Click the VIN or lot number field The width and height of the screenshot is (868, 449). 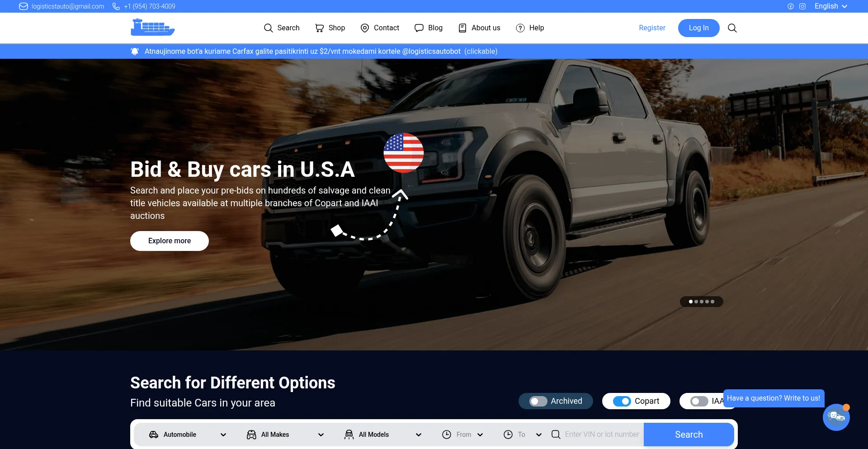click(601, 435)
